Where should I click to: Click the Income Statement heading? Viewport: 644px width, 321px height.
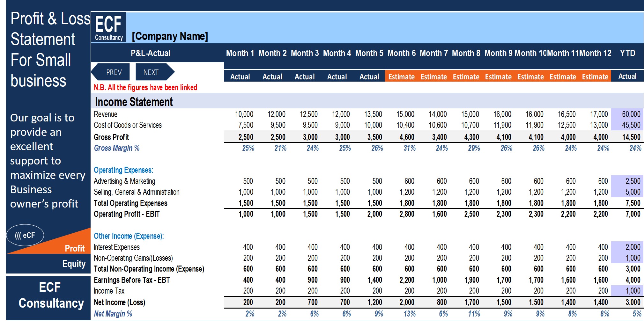[134, 102]
